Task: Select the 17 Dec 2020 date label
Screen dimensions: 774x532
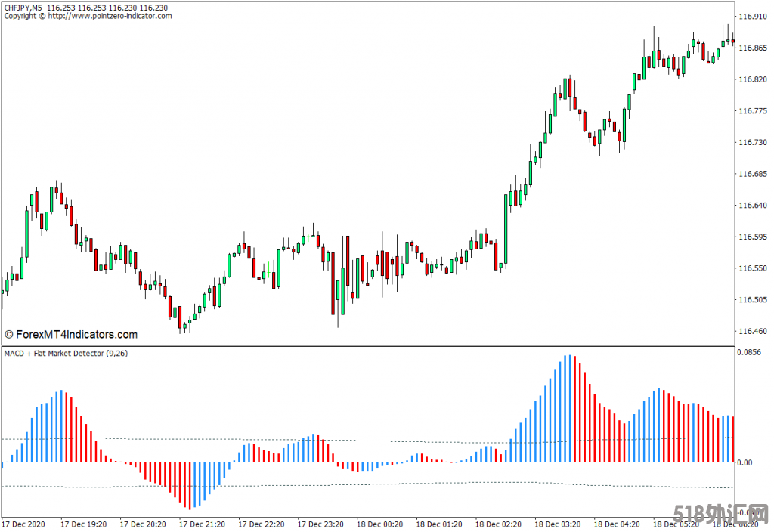Action: pos(23,524)
